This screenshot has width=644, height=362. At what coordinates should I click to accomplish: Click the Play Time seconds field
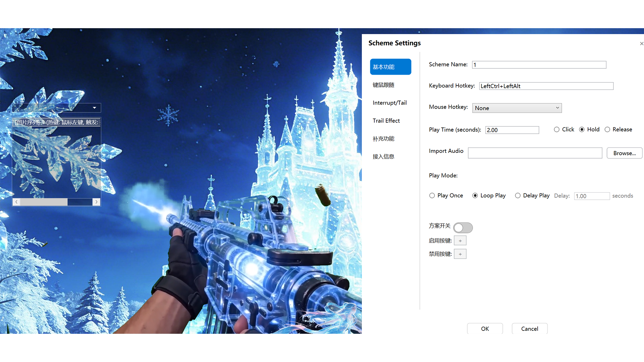(512, 130)
